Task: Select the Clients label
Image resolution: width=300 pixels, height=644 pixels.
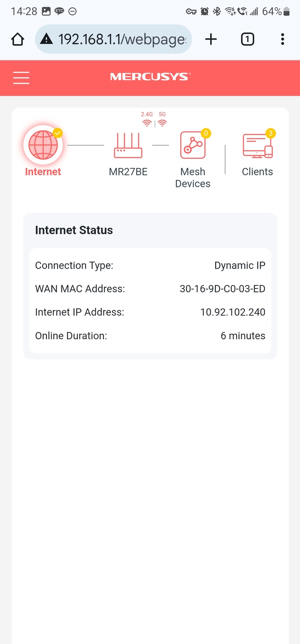Action: 257,172
